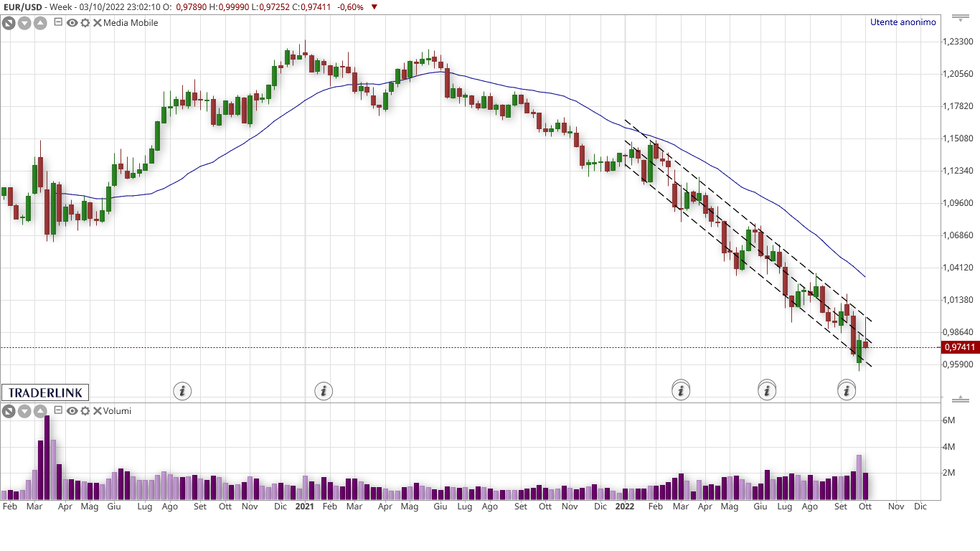Collapse the Volumi panel with minus box
The height and width of the screenshot is (551, 980).
pos(58,410)
